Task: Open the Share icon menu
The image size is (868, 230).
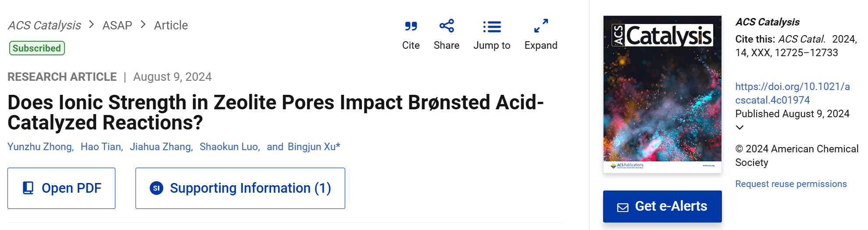Action: pyautogui.click(x=447, y=26)
